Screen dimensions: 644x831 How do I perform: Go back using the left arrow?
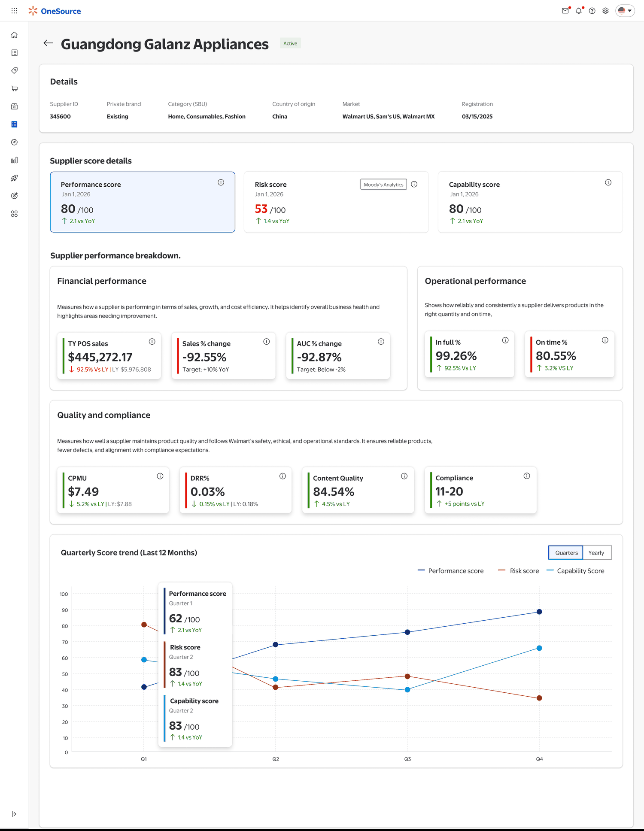(48, 43)
